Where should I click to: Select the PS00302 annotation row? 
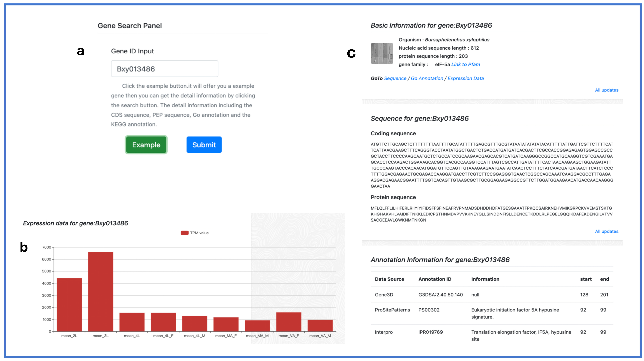pos(429,310)
